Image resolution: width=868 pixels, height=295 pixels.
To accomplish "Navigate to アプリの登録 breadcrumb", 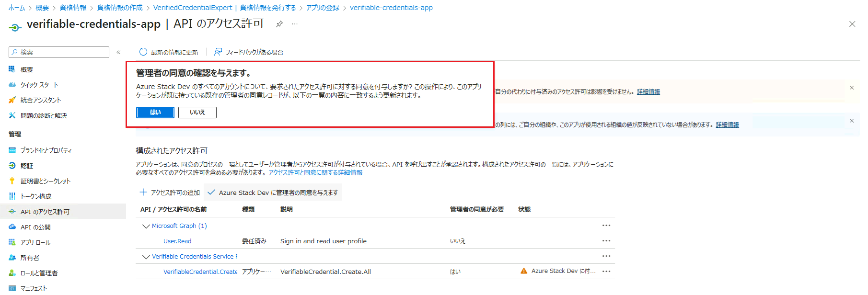I will 323,8.
